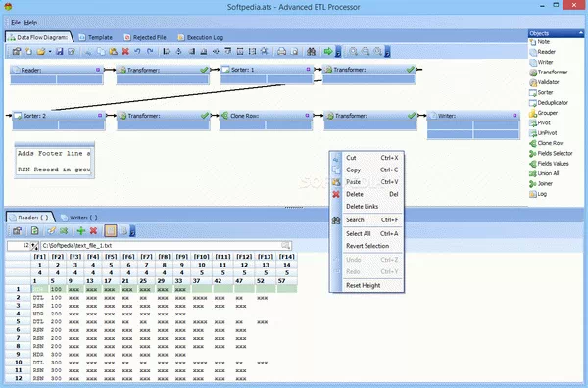Screen dimensions: 588x388
Task: Search the diagram with the binoculars icon
Action: (x=311, y=51)
